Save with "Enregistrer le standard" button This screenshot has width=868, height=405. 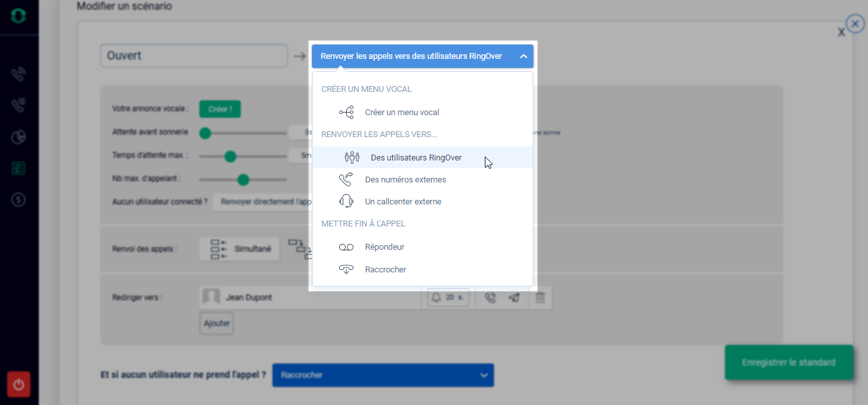click(788, 362)
